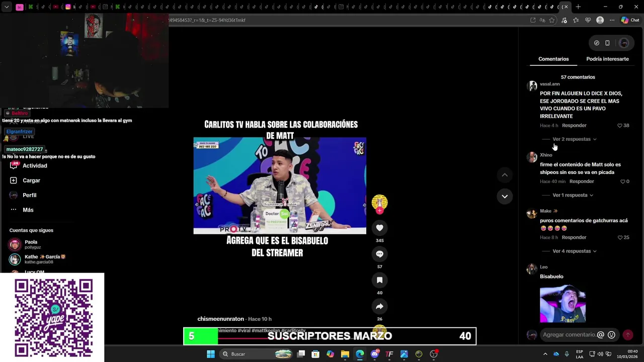Open Edge media control music icon

click(563, 20)
